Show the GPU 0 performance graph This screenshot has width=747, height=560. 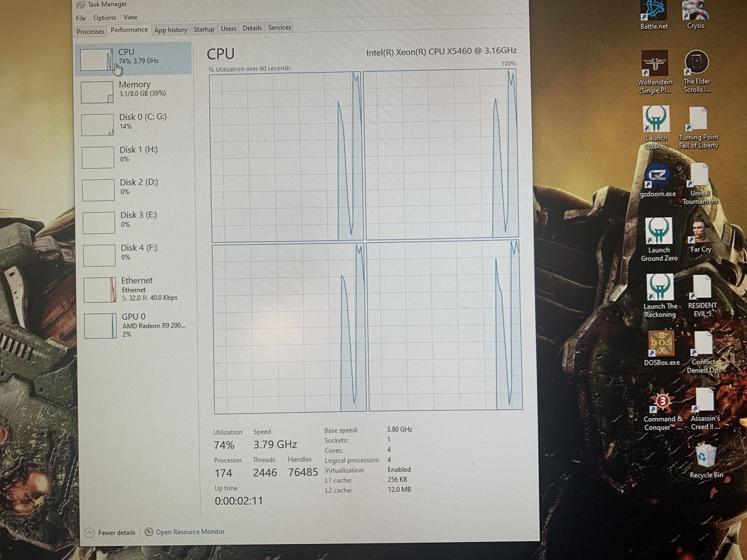click(x=134, y=325)
